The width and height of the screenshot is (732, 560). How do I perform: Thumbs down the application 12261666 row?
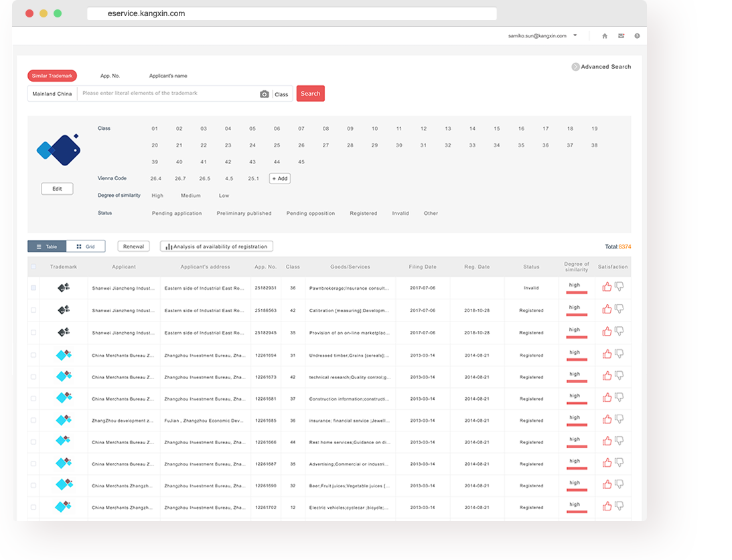[619, 441]
